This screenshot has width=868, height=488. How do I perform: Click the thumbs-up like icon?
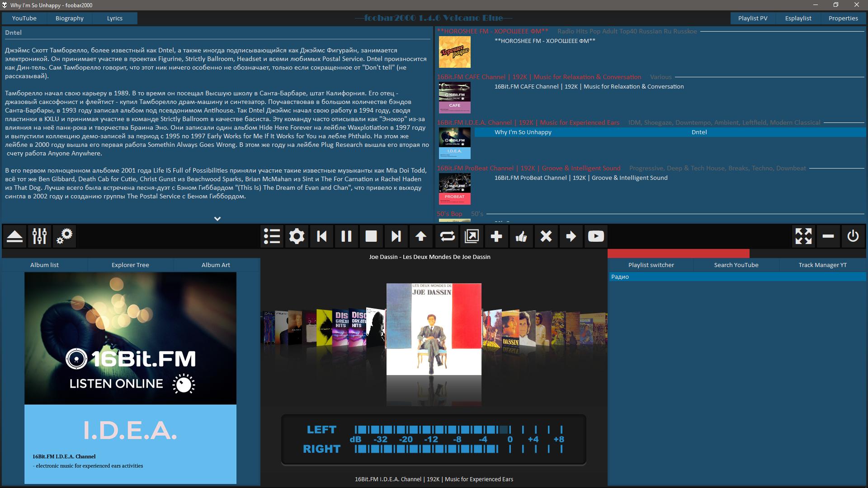click(521, 236)
